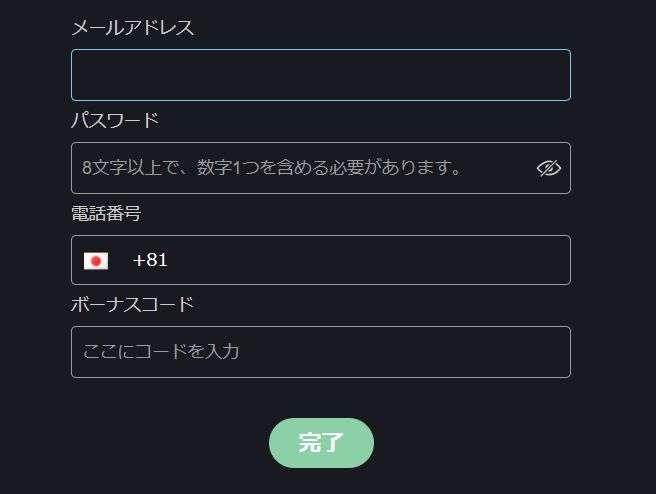Click the メールアドレス field label

(133, 28)
